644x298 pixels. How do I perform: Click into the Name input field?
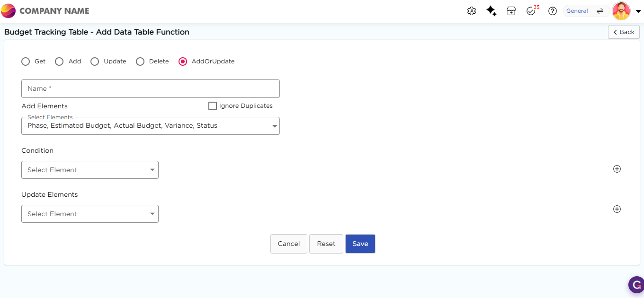coord(150,88)
